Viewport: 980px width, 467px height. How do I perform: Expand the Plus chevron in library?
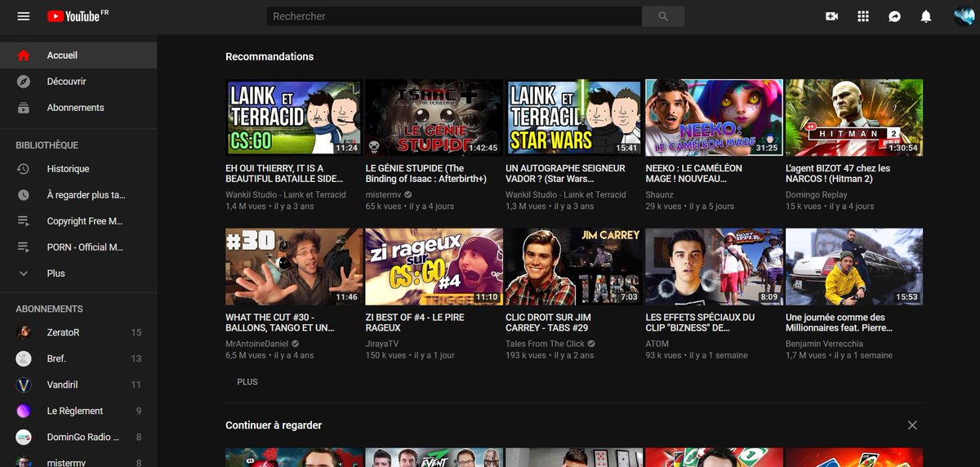tap(24, 274)
